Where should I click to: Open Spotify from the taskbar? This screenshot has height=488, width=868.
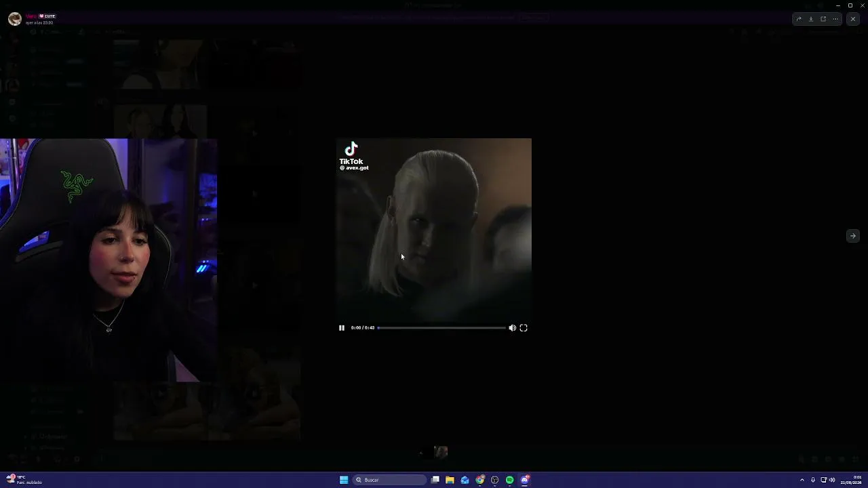click(x=510, y=480)
